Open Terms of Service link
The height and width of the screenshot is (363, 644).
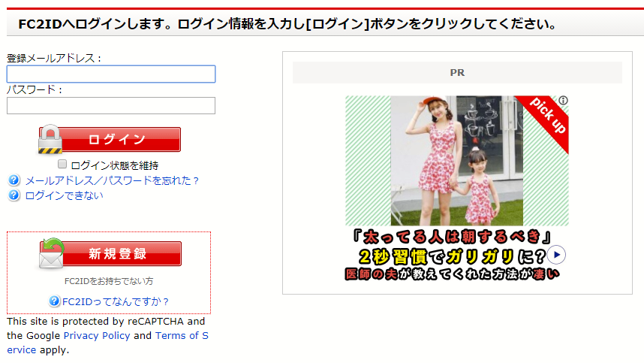(182, 336)
